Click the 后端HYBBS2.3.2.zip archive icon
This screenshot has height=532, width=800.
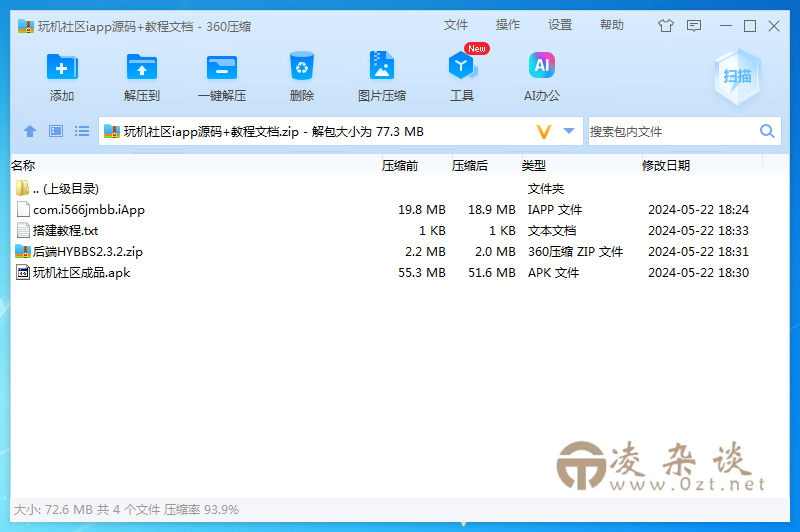(23, 251)
